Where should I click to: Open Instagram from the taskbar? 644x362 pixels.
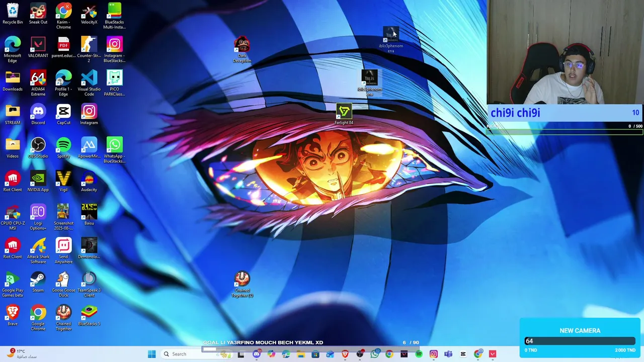pyautogui.click(x=433, y=354)
